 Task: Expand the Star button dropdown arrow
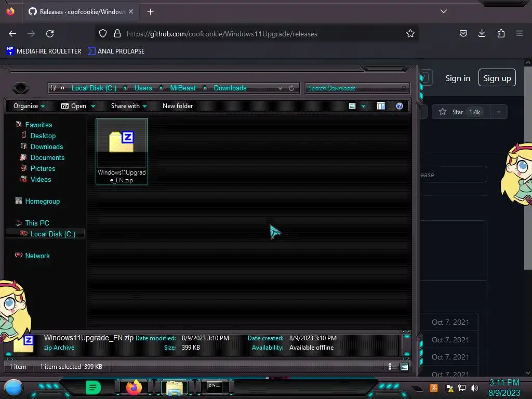point(499,112)
